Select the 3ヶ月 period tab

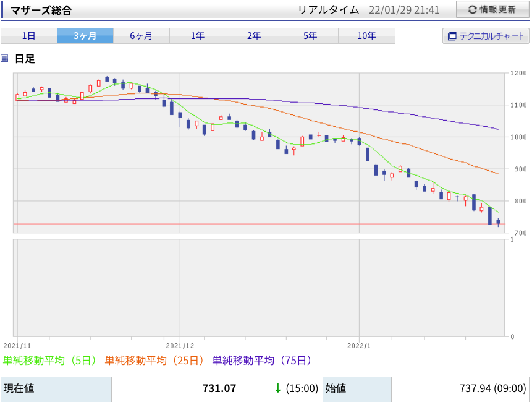pos(85,36)
